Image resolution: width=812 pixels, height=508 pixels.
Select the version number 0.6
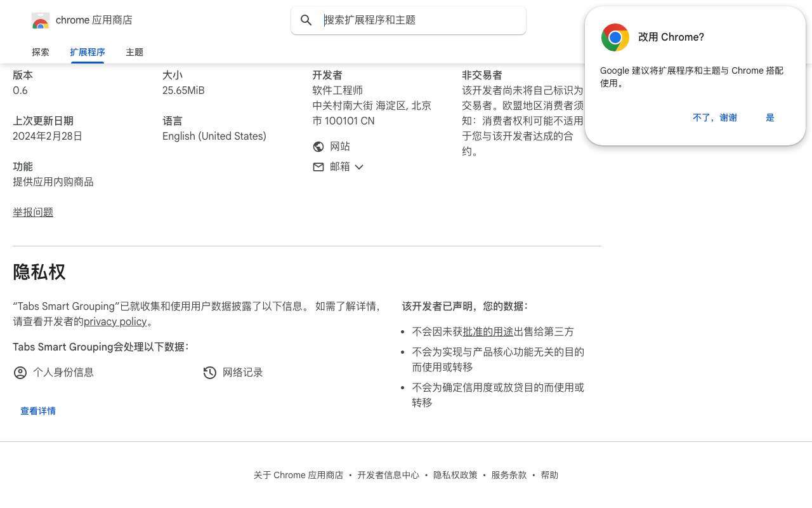[20, 91]
